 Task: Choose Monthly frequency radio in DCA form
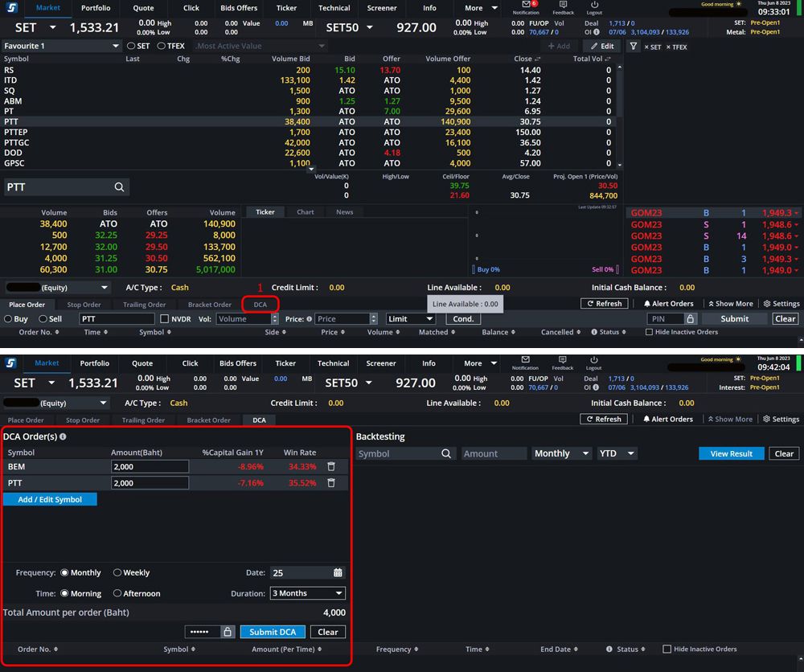[x=64, y=572]
